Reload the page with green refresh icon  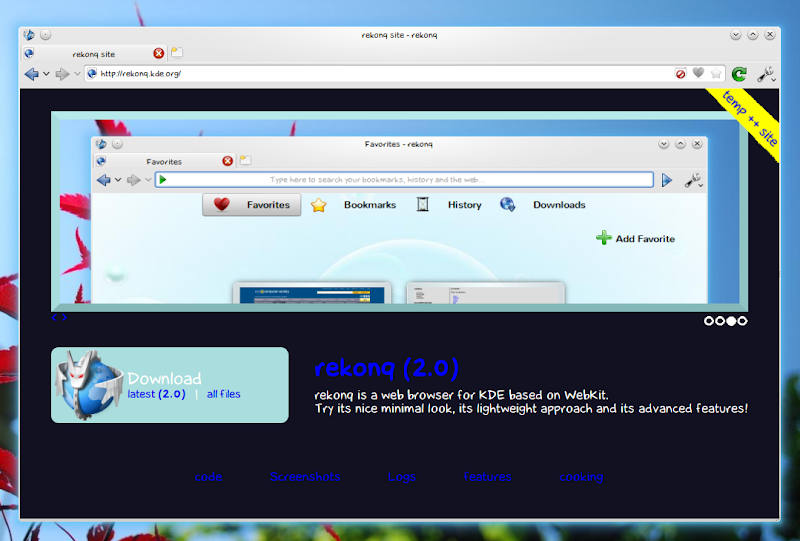[x=739, y=74]
